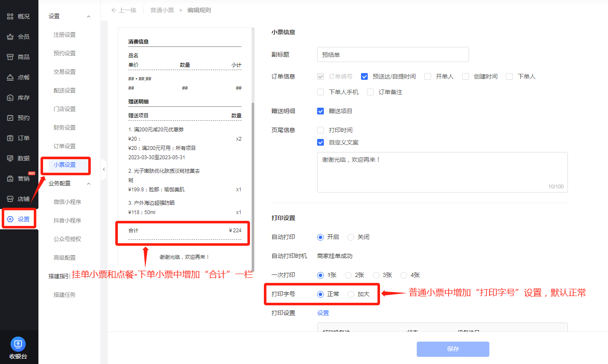Open the 概况 overview icon in sidebar

pos(10,16)
